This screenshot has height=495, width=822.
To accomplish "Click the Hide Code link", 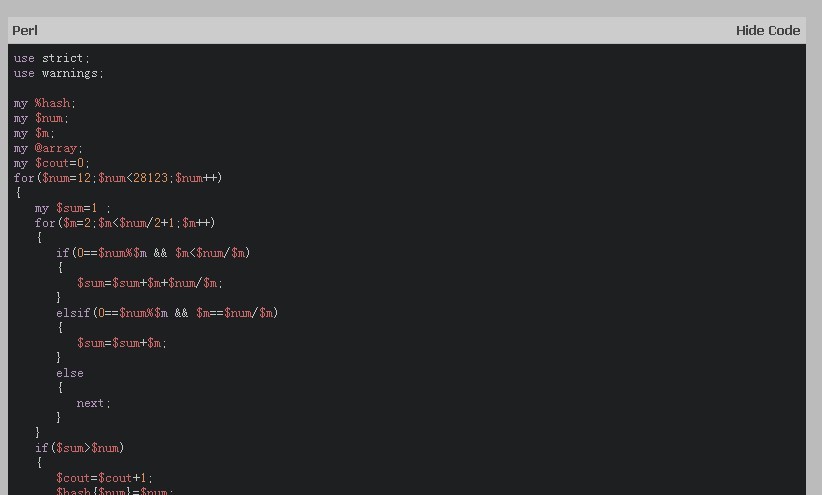I will coord(767,30).
